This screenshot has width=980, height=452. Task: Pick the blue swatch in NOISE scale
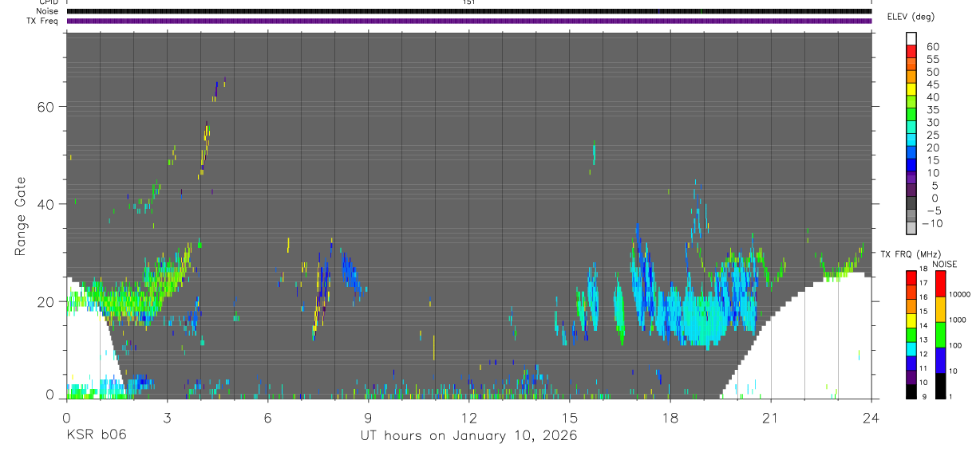940,360
